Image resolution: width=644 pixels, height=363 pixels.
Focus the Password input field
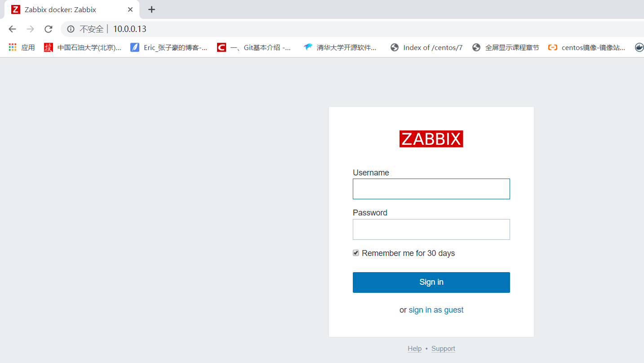(431, 229)
